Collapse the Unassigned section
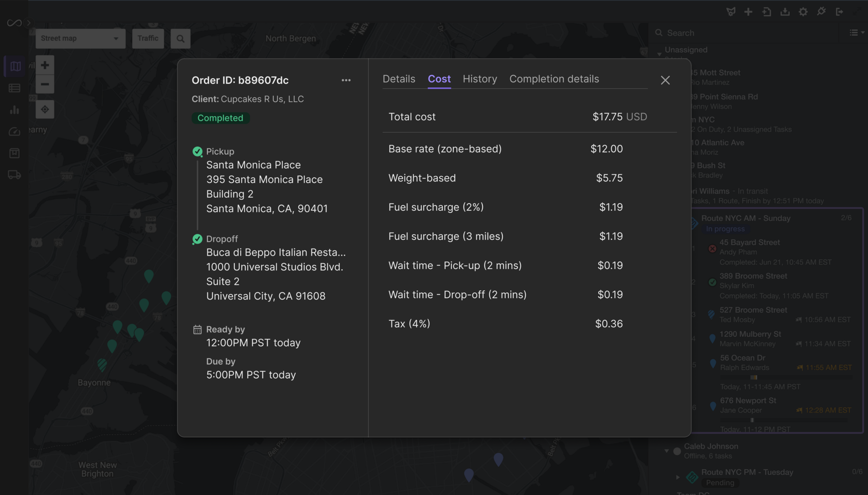This screenshot has width=868, height=495. tap(659, 54)
